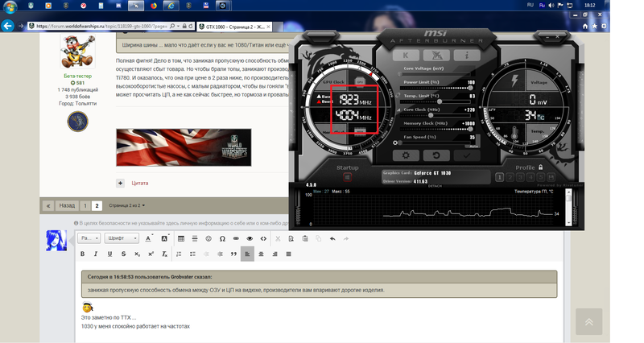The height and width of the screenshot is (343, 644).
Task: Click the Цитата quote link
Action: click(x=139, y=183)
